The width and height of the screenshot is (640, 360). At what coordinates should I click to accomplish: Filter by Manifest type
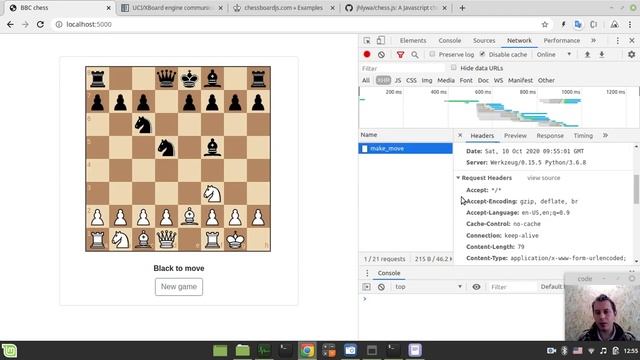pos(520,80)
